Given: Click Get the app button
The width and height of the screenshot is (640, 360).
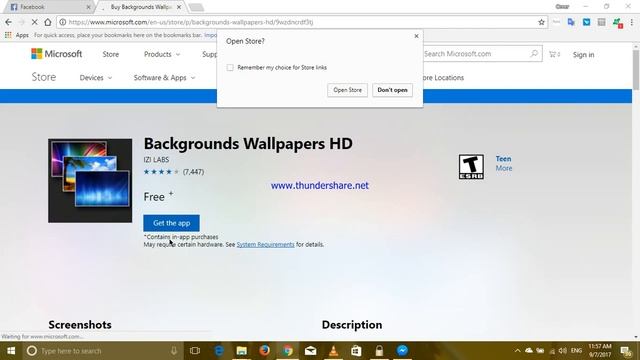Looking at the screenshot, I should 171,223.
